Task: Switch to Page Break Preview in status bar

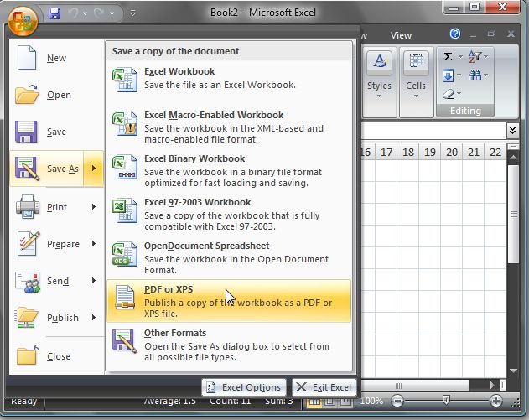Action: click(x=345, y=402)
